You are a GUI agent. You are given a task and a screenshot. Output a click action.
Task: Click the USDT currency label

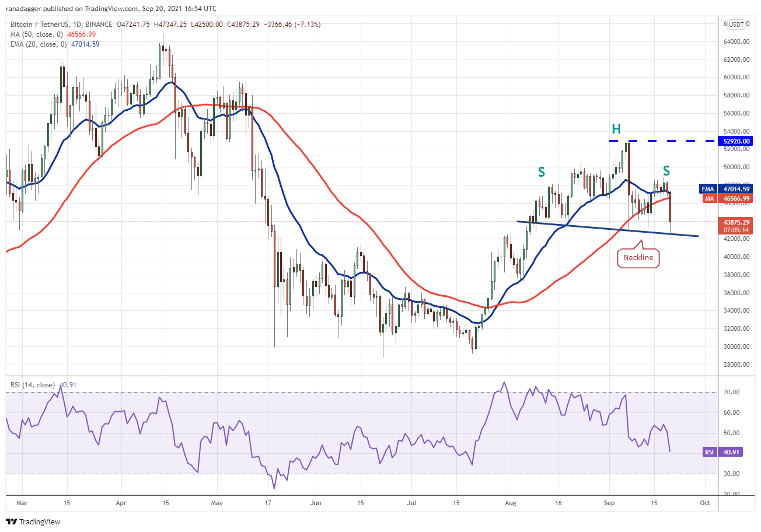click(736, 24)
